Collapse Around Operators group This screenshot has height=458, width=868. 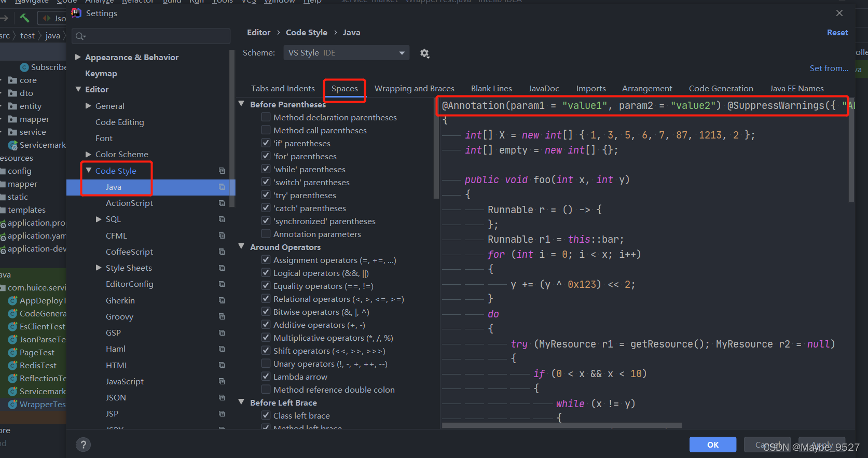(241, 246)
